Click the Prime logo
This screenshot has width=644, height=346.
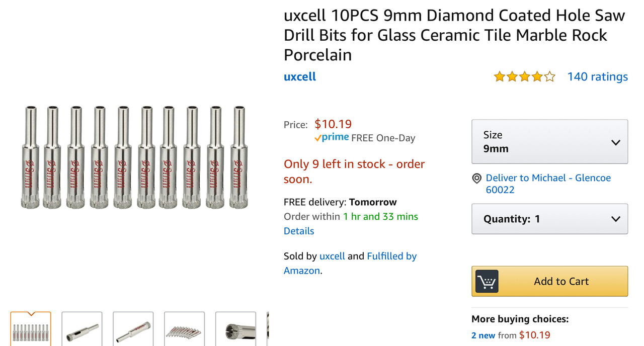point(331,138)
